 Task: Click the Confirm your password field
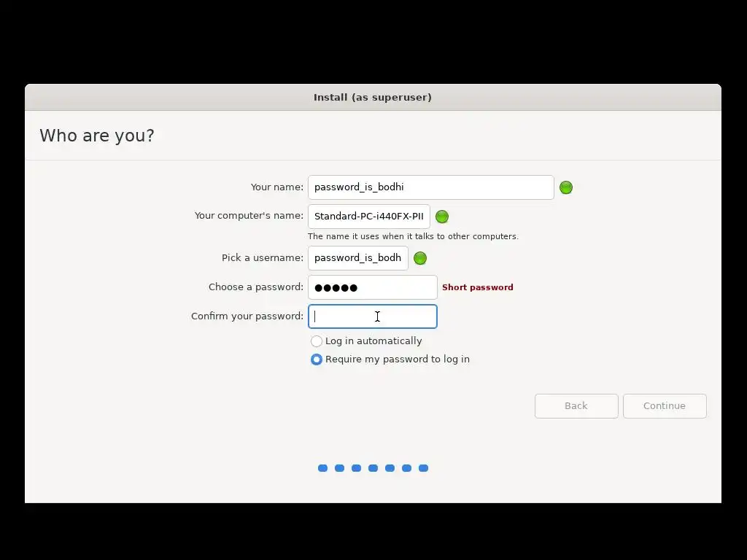tap(373, 316)
